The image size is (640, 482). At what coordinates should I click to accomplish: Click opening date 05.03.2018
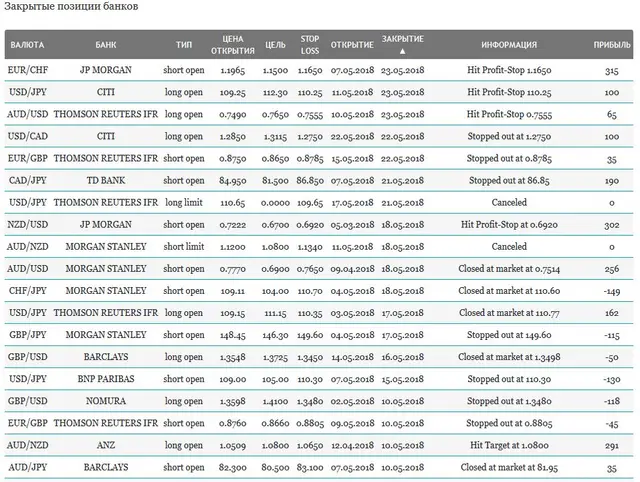click(352, 225)
